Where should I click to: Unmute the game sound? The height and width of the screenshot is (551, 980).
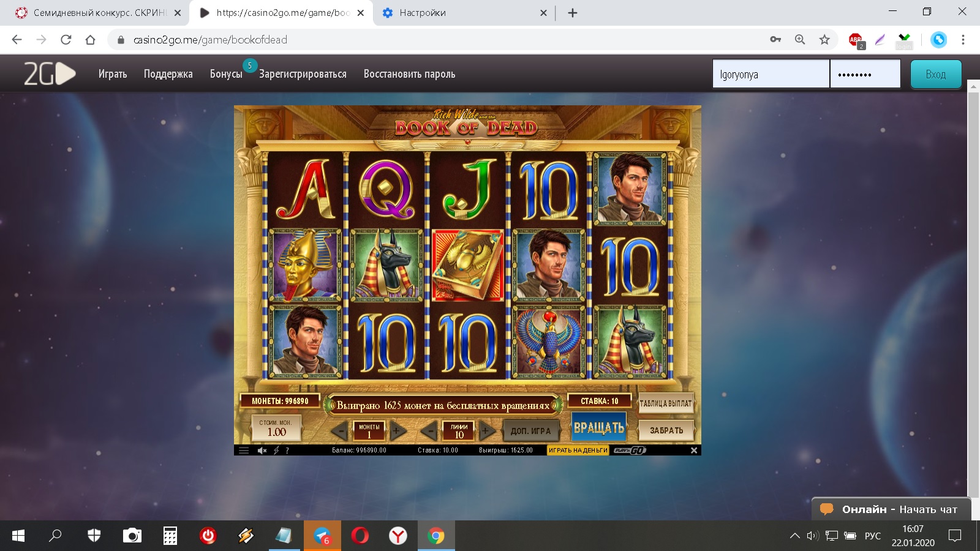coord(262,450)
